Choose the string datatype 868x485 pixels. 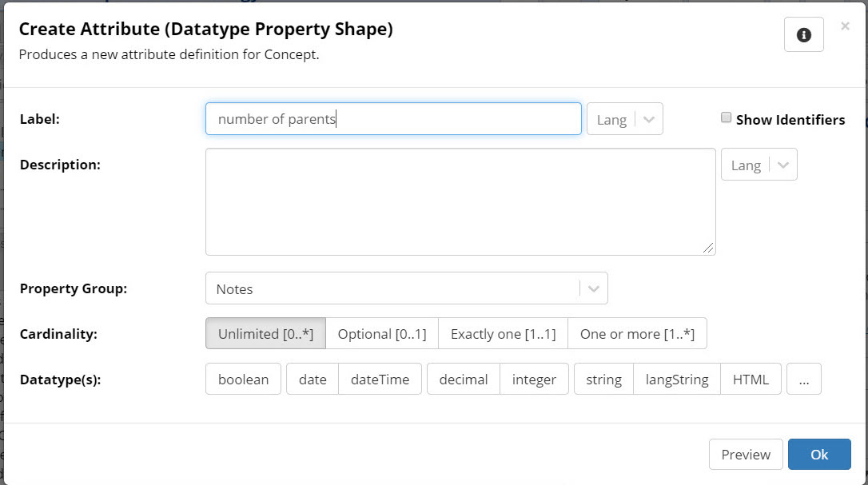(x=603, y=380)
